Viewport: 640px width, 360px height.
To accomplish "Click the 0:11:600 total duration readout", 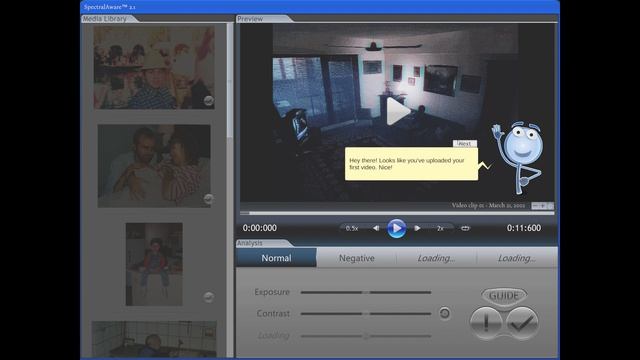I will click(x=524, y=228).
